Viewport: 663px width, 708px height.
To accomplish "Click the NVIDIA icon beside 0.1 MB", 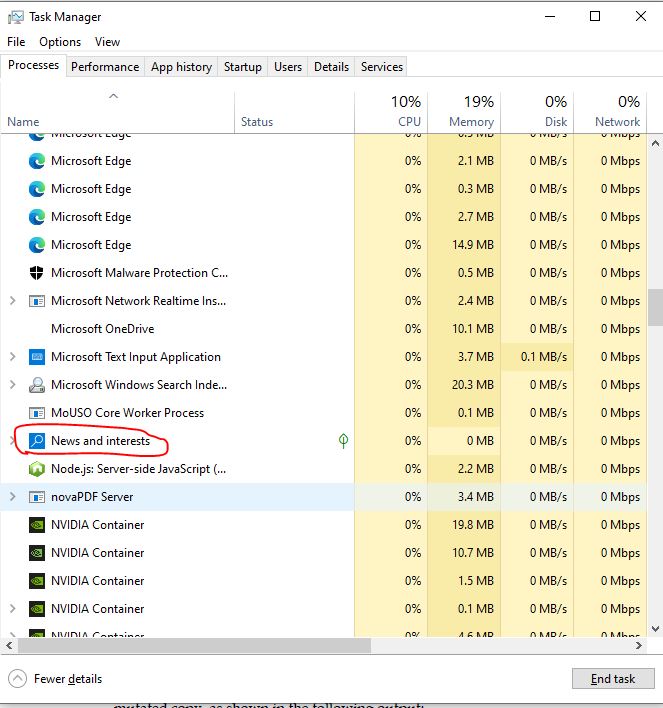I will (37, 609).
